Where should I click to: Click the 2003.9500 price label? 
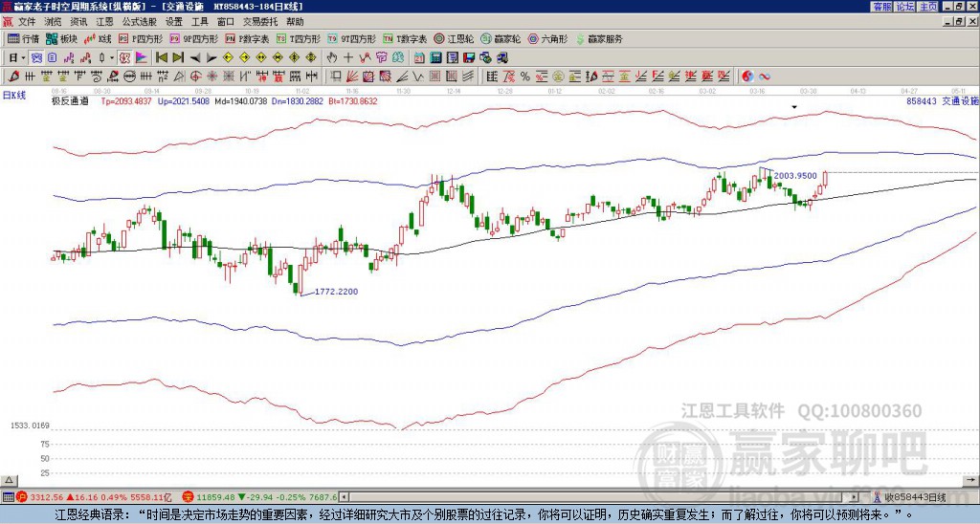pos(795,176)
